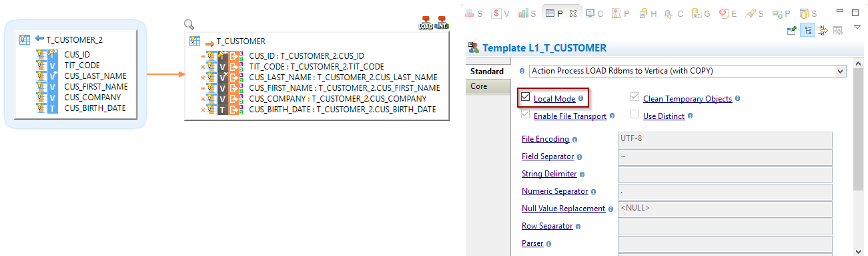868x256 pixels.
Task: Select CUS_LAST_NAME in T_CUSTOMER_2 table
Action: pyautogui.click(x=95, y=76)
